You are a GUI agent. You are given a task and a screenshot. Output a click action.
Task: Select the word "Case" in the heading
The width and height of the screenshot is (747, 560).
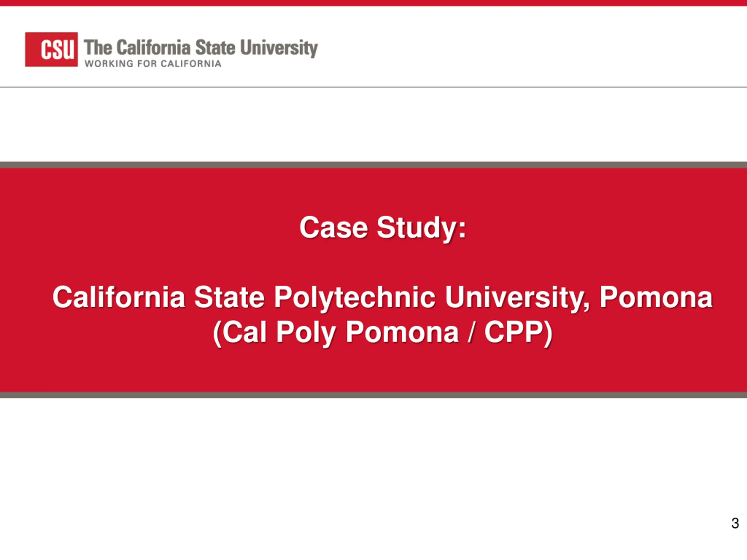pos(334,228)
